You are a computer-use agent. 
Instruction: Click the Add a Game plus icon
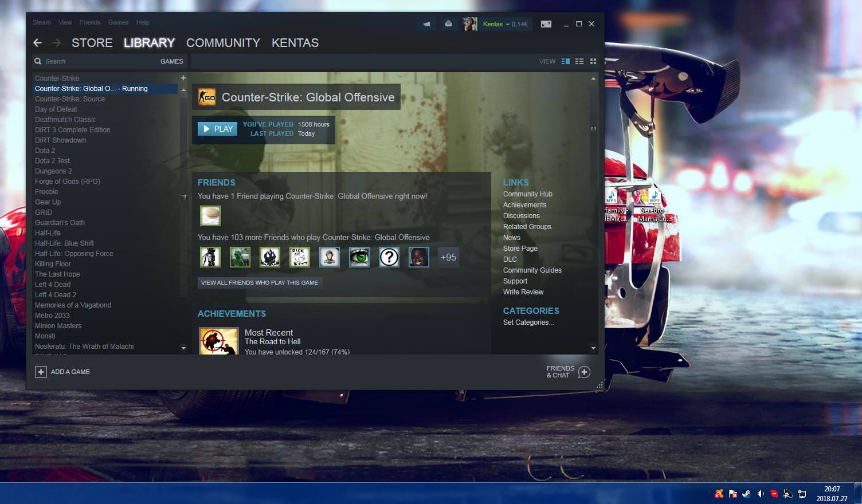point(41,372)
